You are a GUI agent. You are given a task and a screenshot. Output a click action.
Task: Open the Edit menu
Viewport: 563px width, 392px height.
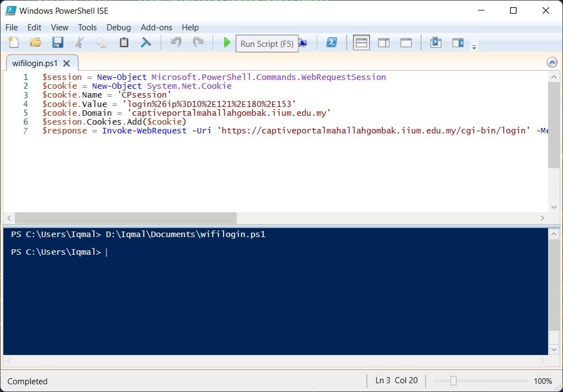(x=34, y=28)
